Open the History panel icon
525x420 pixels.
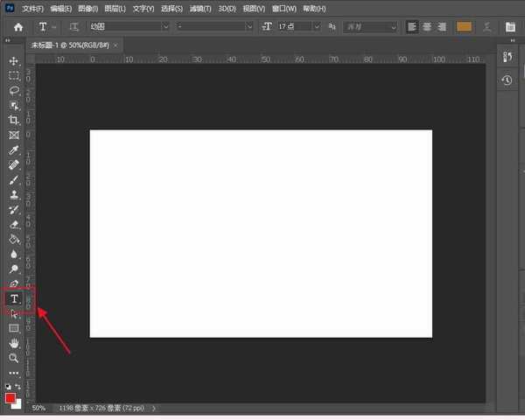[x=507, y=80]
